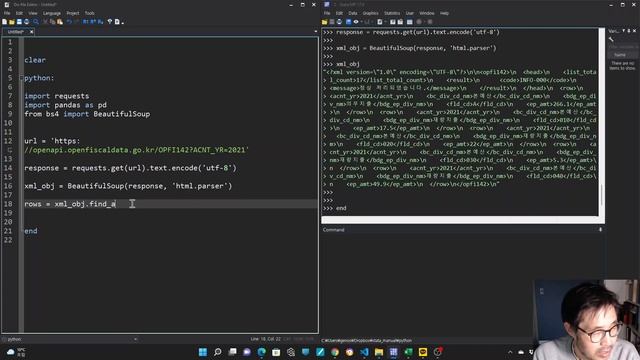640x360 pixels.
Task: Open Windows Start button on taskbar
Action: (x=203, y=352)
